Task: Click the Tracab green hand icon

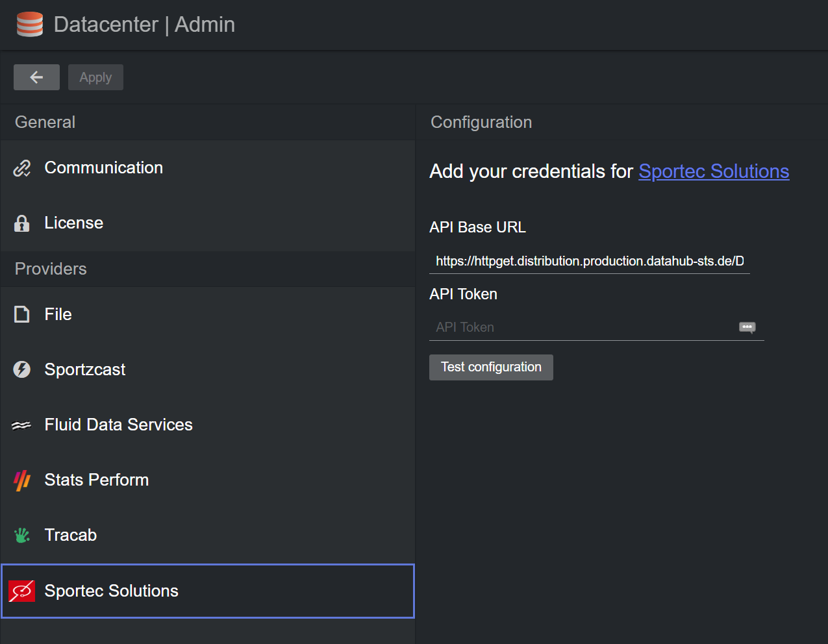Action: pos(22,536)
